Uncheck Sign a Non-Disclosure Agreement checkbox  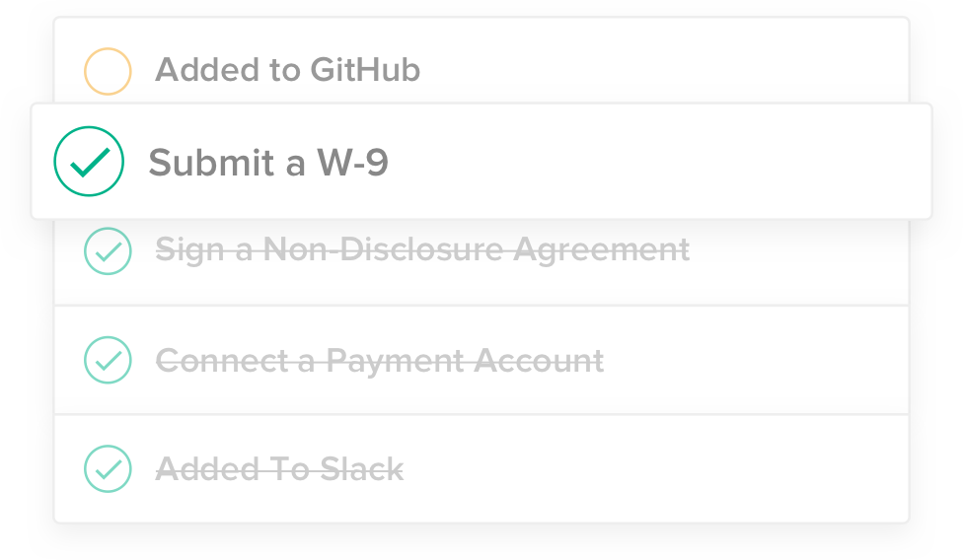click(108, 251)
